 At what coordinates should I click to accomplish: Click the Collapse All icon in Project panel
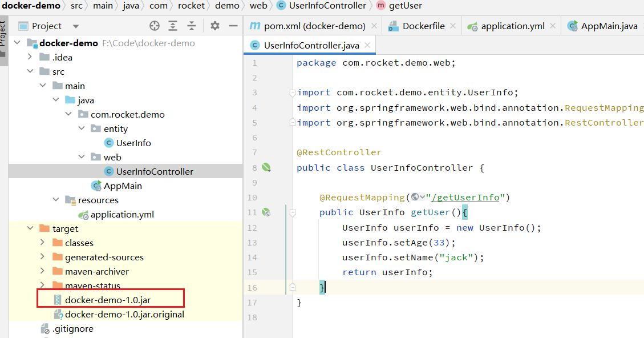coord(192,26)
